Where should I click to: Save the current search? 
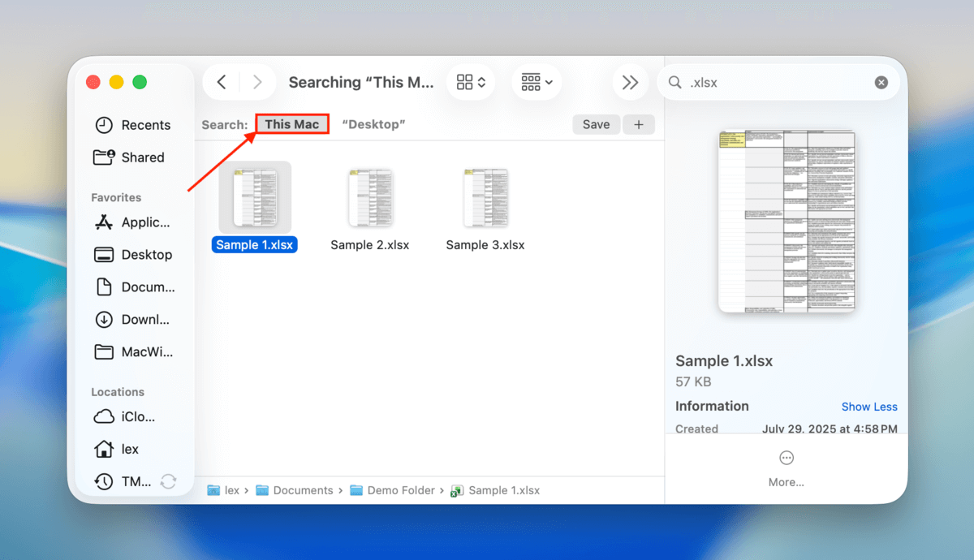click(x=596, y=123)
